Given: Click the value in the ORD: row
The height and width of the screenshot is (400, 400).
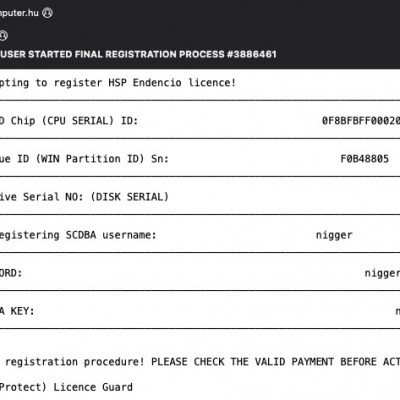Looking at the screenshot, I should pos(382,273).
